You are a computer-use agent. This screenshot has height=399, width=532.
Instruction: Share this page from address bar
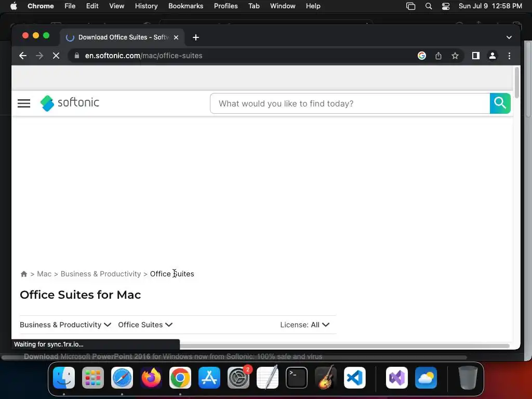click(x=438, y=56)
